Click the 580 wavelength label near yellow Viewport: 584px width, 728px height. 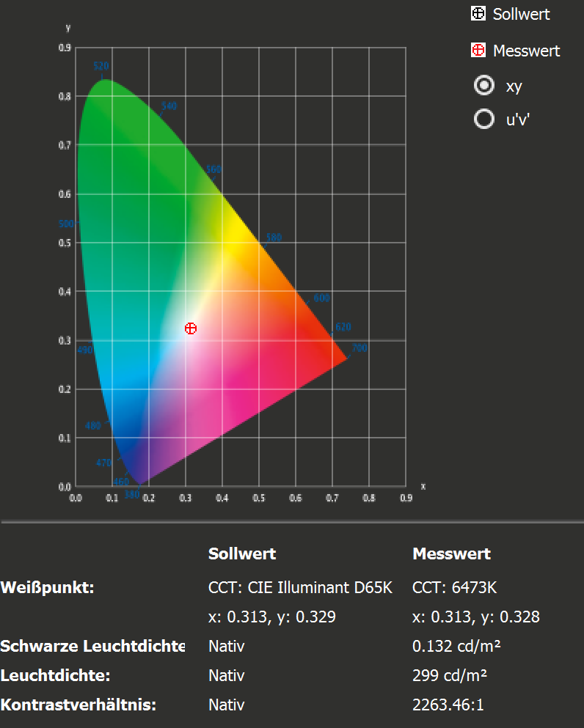point(274,238)
